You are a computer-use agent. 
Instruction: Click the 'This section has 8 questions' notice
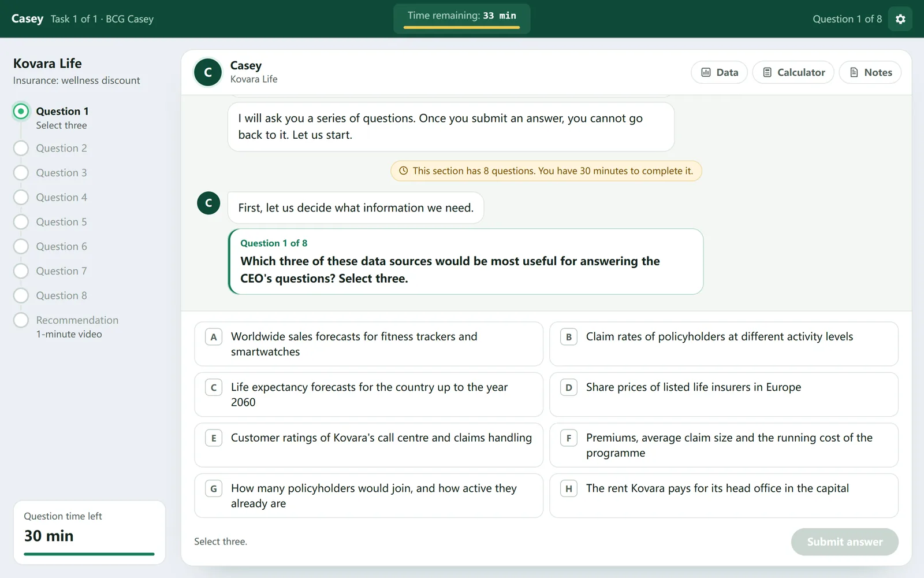[x=546, y=171]
